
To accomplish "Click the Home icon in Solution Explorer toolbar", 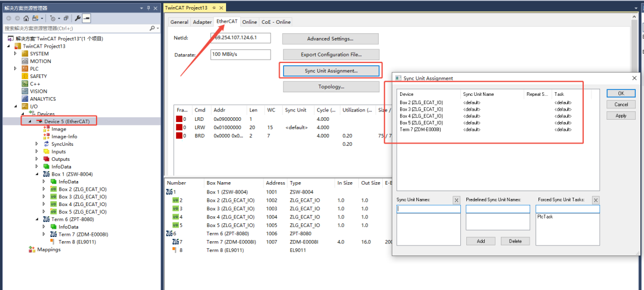I will pos(26,18).
